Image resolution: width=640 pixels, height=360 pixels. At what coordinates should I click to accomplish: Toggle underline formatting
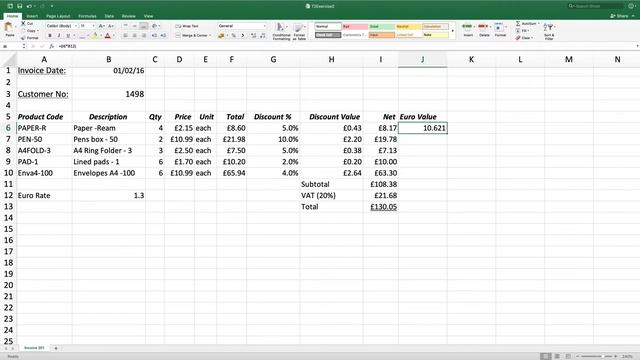click(68, 36)
